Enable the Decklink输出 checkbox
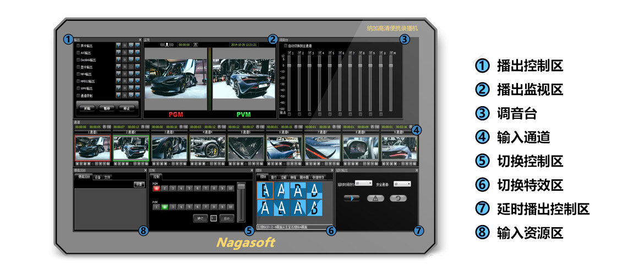Viewport: 644px width, 275px height. [x=78, y=59]
